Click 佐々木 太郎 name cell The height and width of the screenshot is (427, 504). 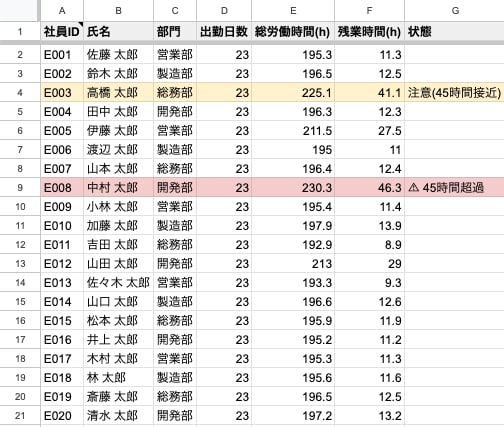tap(118, 282)
